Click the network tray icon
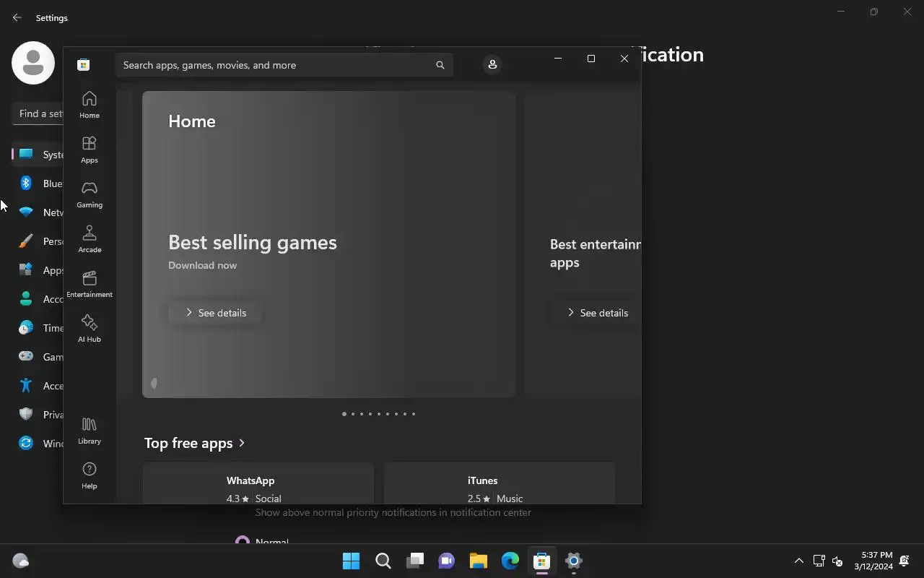Viewport: 924px width, 578px height. pyautogui.click(x=819, y=561)
